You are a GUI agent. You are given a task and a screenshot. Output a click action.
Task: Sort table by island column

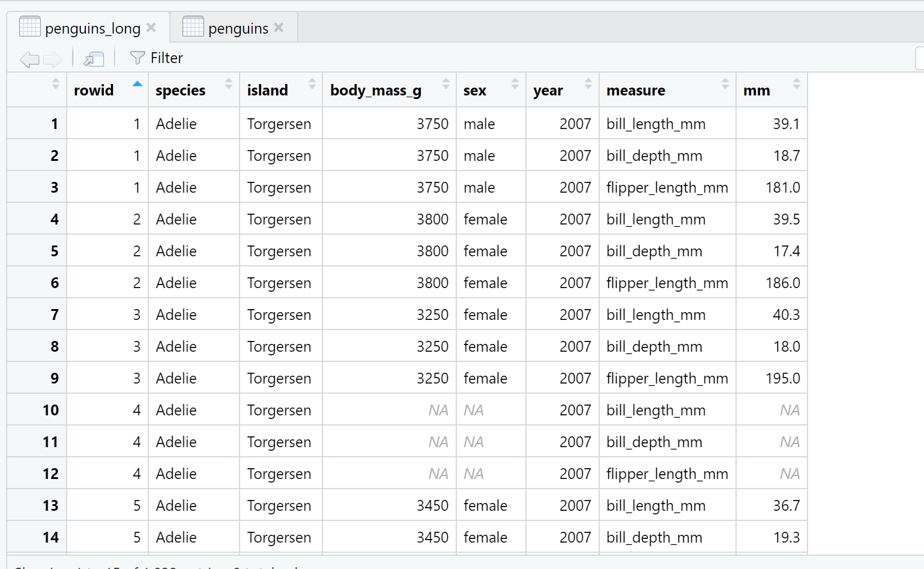point(267,90)
